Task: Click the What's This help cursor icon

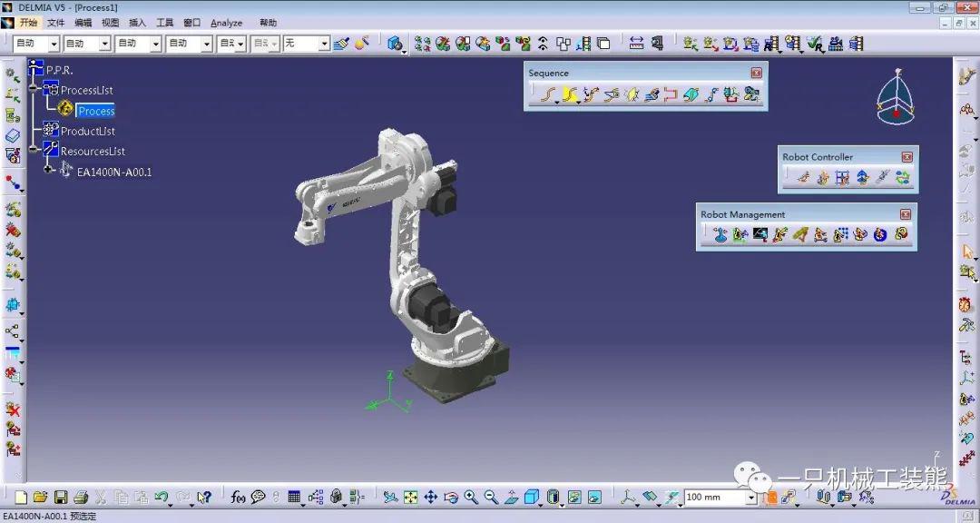Action: tap(204, 498)
